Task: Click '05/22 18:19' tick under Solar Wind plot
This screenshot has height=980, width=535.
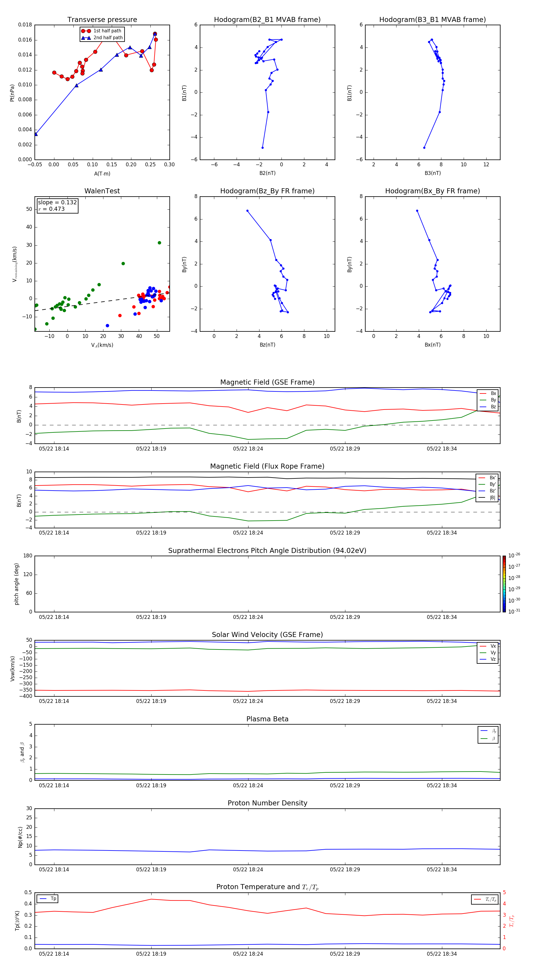Action: tap(151, 701)
